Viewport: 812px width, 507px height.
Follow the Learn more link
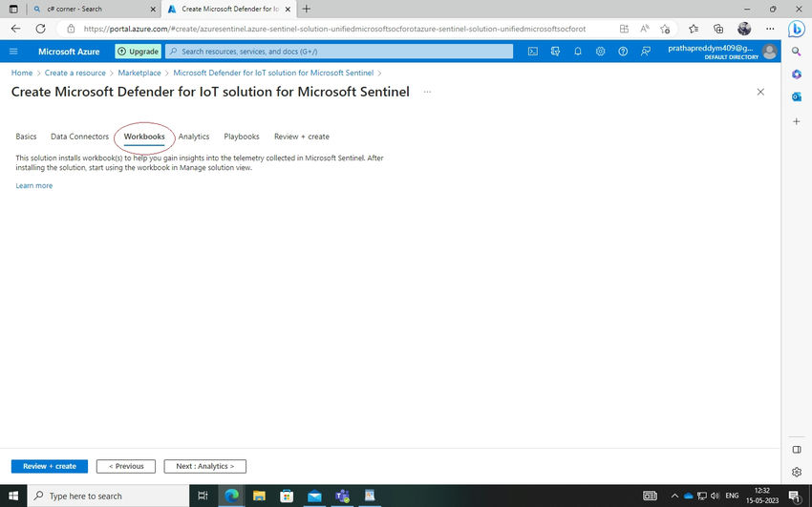coord(33,186)
